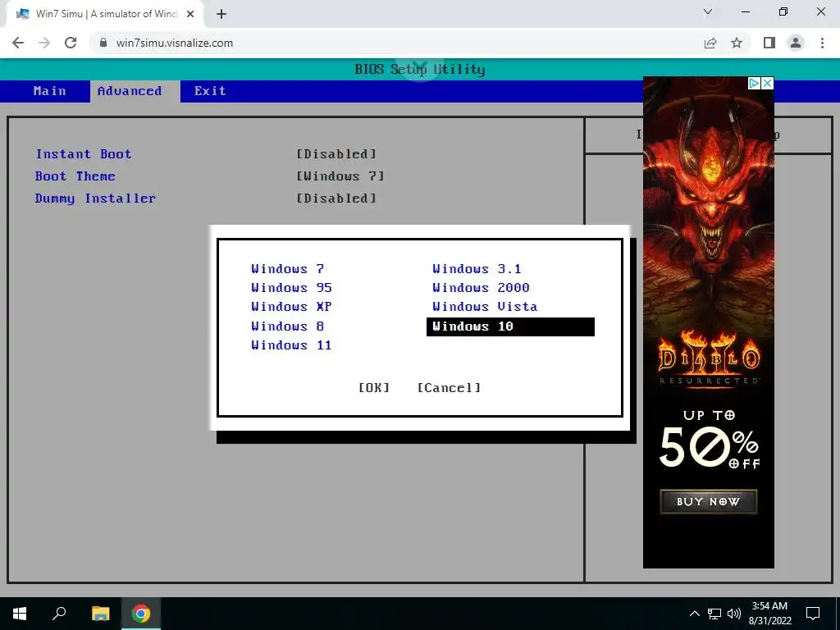Image resolution: width=840 pixels, height=630 pixels.
Task: Open taskbar search magnifier
Action: pos(59,614)
